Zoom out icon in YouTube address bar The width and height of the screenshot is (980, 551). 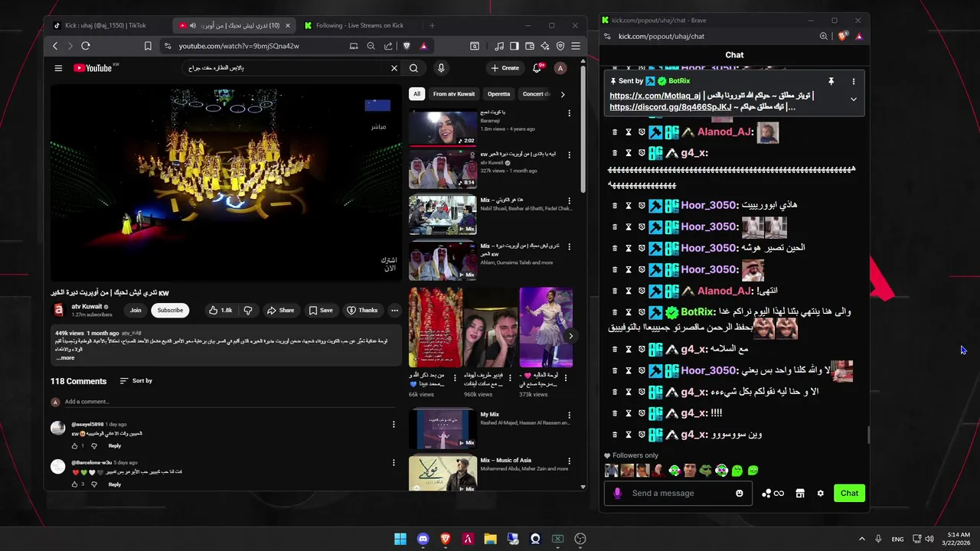[371, 46]
